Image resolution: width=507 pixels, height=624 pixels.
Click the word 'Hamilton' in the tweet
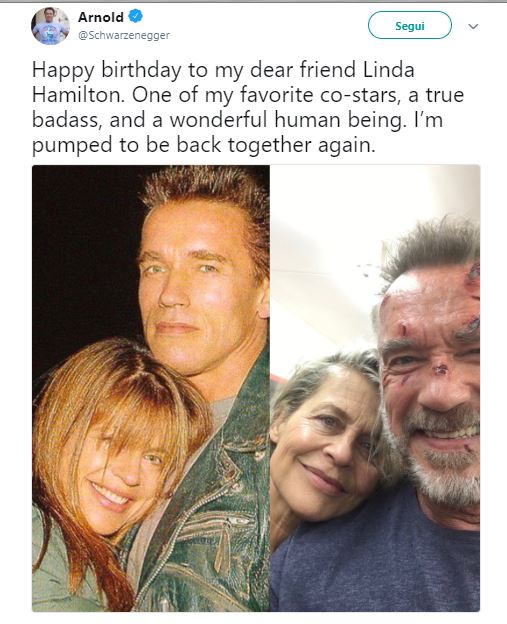78,95
